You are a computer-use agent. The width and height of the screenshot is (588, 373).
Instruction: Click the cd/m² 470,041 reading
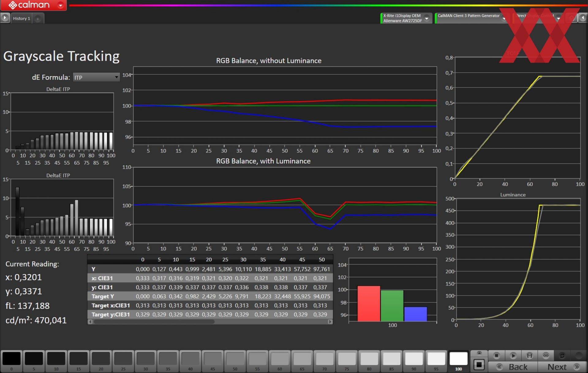(36, 320)
